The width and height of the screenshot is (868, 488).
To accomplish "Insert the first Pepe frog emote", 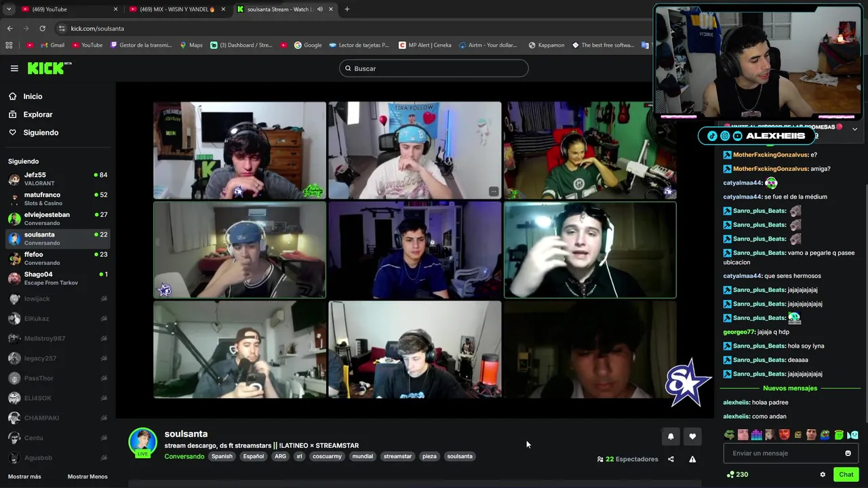I will coord(729,434).
